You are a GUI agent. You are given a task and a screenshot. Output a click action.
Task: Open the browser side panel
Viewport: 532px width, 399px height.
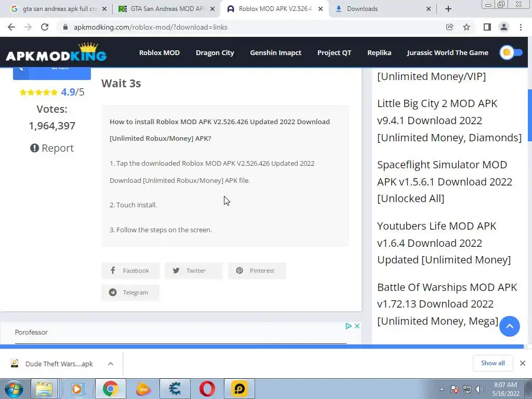(487, 27)
